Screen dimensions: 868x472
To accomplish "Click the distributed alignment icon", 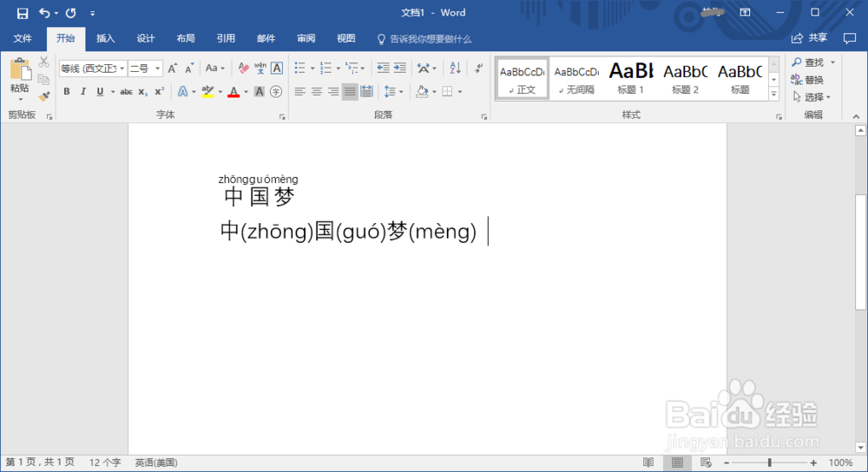I will pos(366,91).
